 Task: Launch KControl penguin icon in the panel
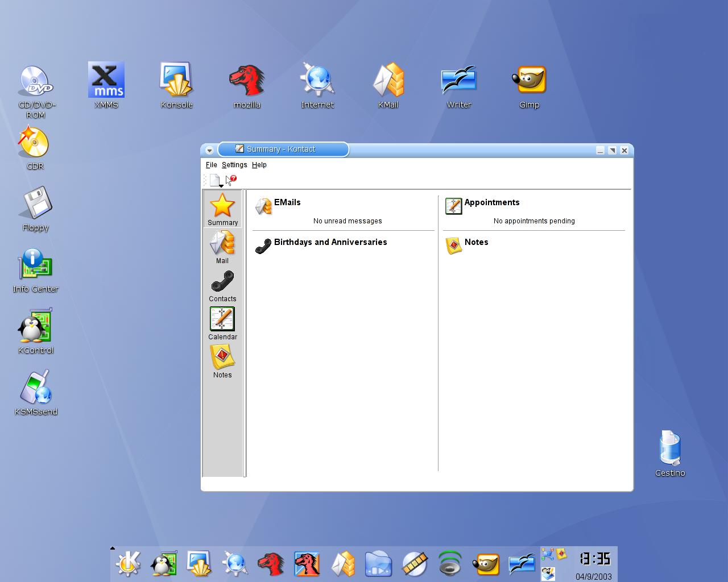click(164, 564)
